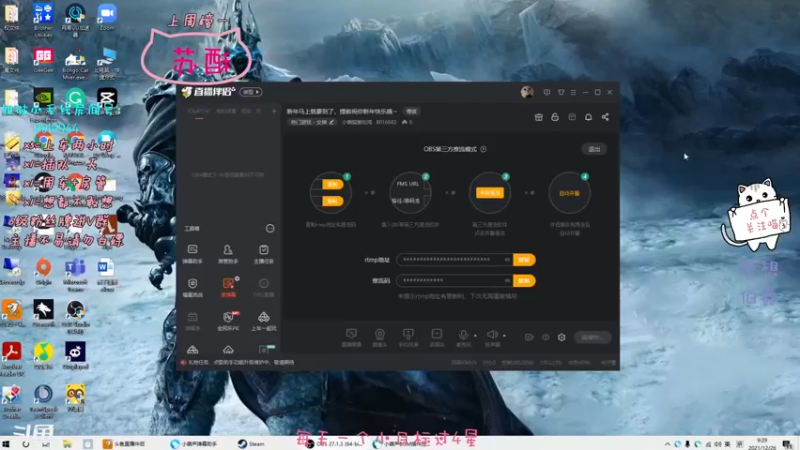Open the OBS 27.1.3 taskbar item

tap(334, 444)
